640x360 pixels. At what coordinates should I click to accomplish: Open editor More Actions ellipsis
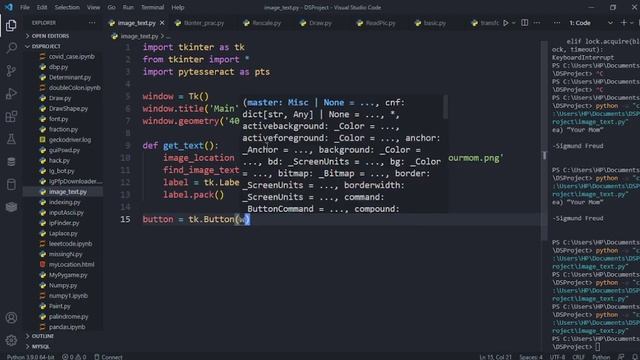point(537,23)
